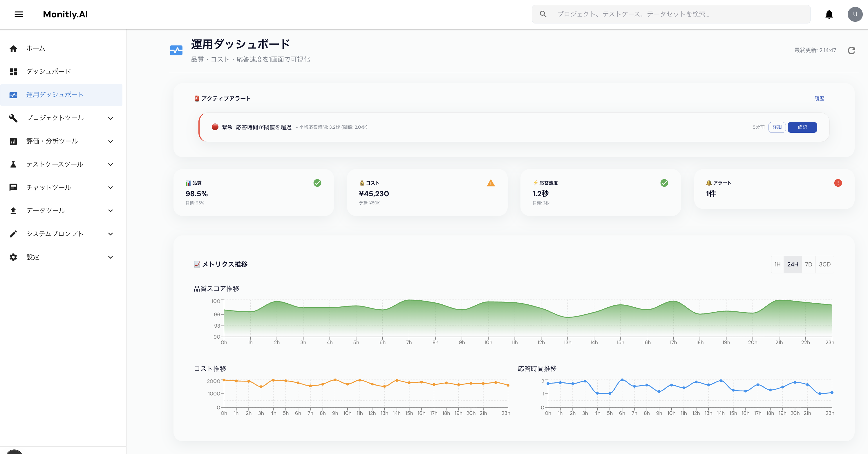Open the notifications bell
Image resolution: width=868 pixels, height=454 pixels.
click(829, 14)
